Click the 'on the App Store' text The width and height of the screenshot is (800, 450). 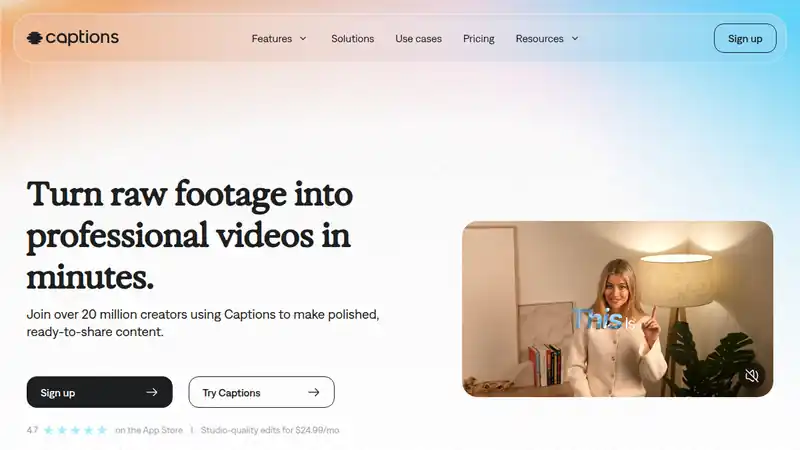(149, 430)
